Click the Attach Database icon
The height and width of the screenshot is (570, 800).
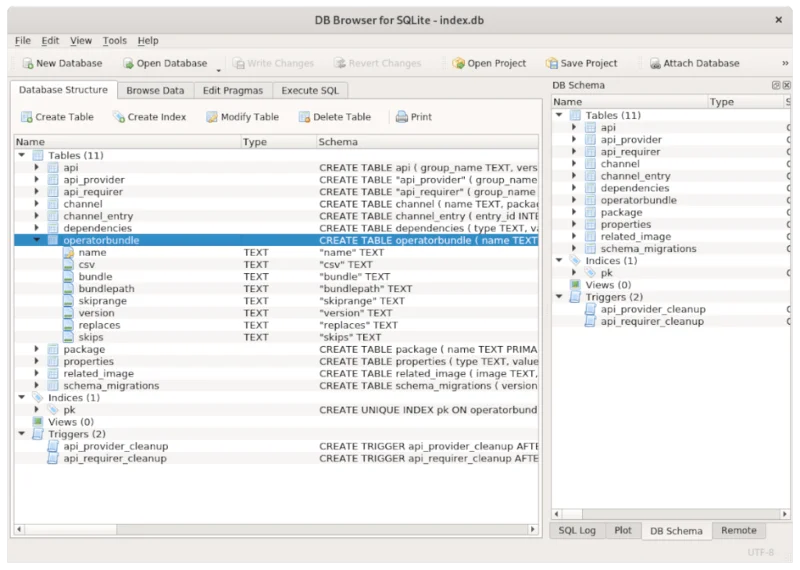(x=655, y=63)
